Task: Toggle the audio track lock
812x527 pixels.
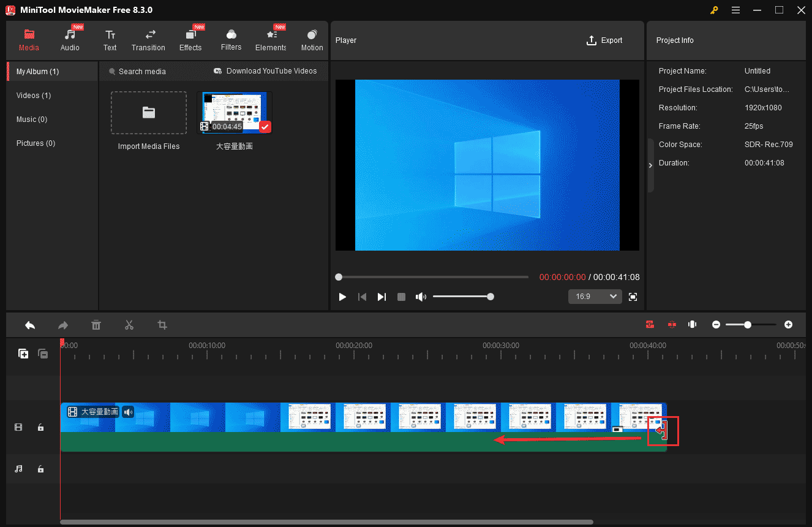Action: [40, 469]
